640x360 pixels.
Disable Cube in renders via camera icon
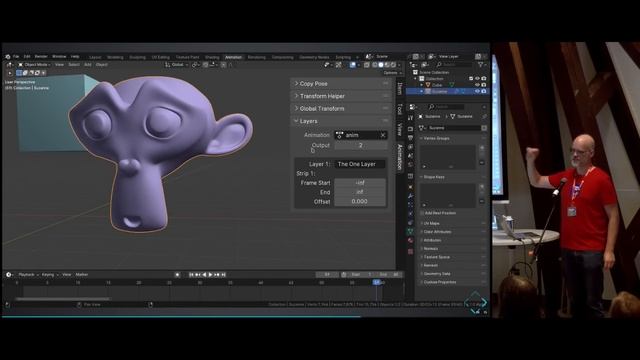[x=484, y=85]
